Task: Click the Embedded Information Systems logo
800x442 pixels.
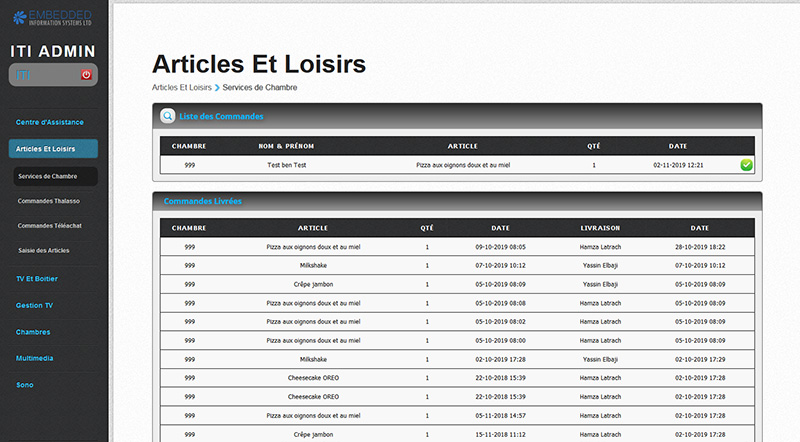Action: pos(54,17)
